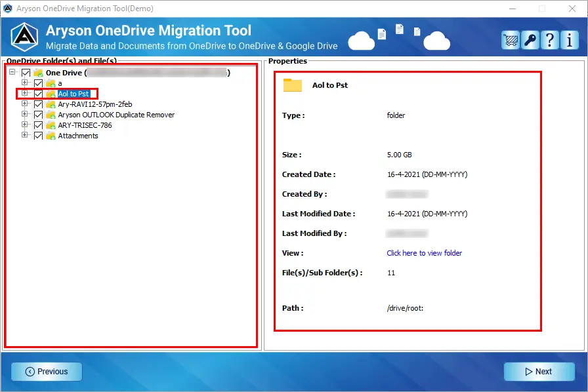Show the info about icon
The height and width of the screenshot is (392, 588).
click(x=569, y=40)
